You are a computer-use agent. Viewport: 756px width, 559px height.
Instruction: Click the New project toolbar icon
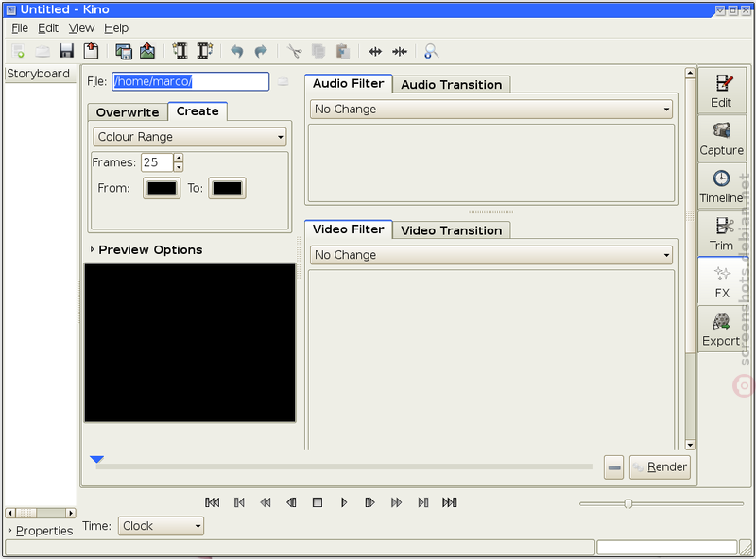coord(18,51)
